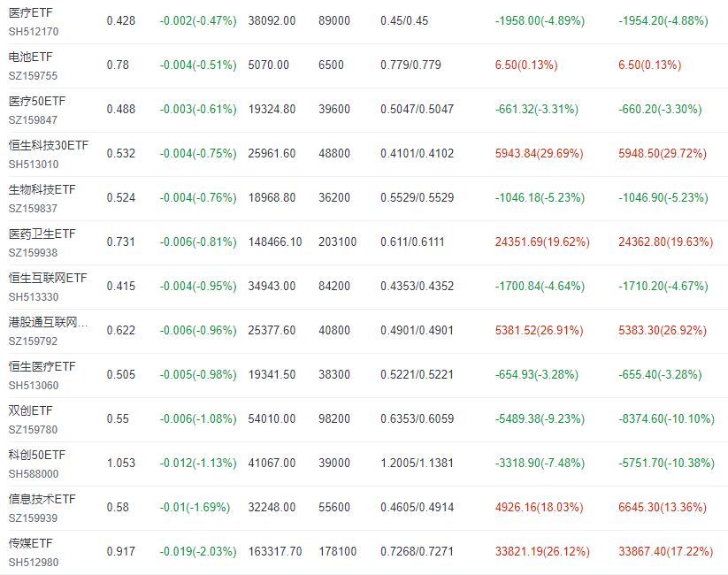Click profit value -1710.20(-4.67%)
This screenshot has height=575, width=728.
coord(663,286)
